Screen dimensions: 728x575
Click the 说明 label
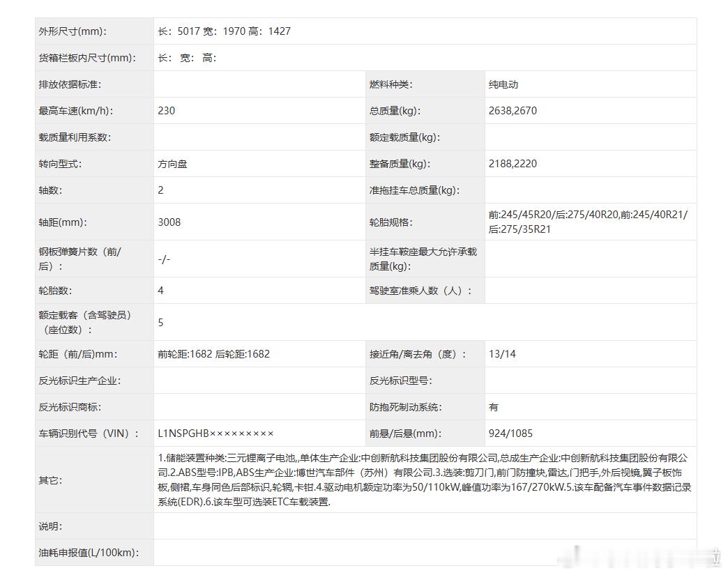[50, 527]
